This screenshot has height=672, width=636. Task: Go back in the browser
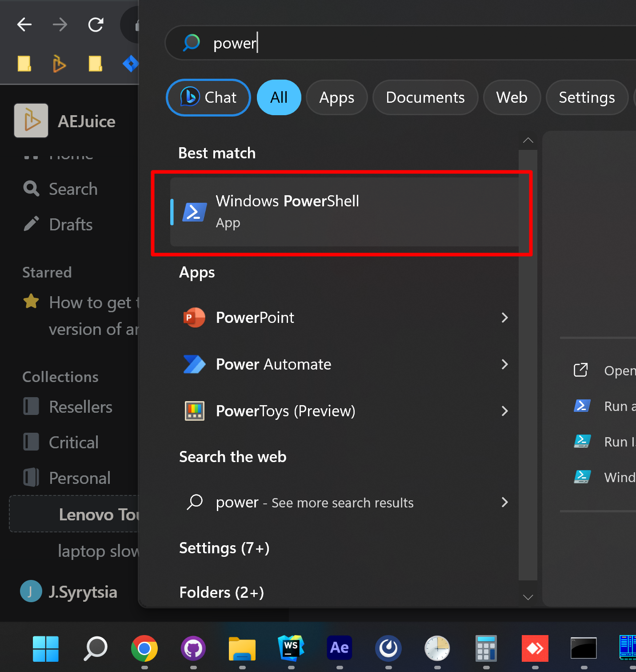tap(24, 24)
